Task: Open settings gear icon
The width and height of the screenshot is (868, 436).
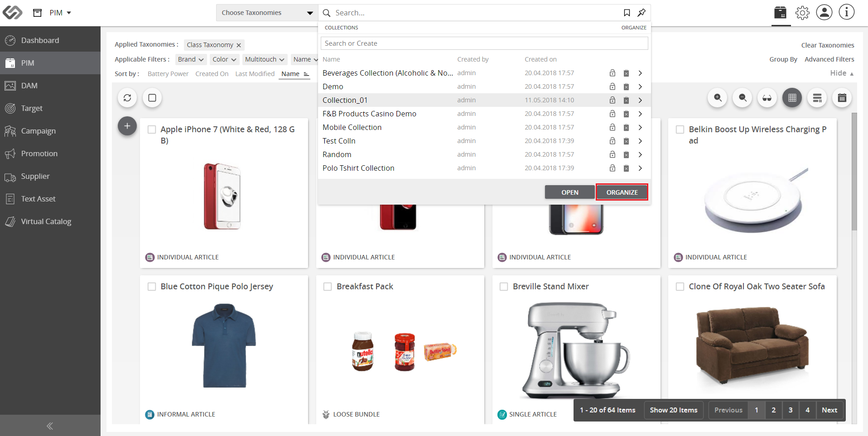Action: 802,13
